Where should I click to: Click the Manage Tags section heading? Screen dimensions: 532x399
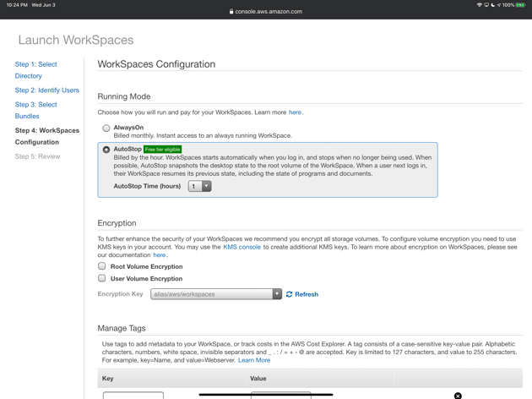pyautogui.click(x=122, y=328)
